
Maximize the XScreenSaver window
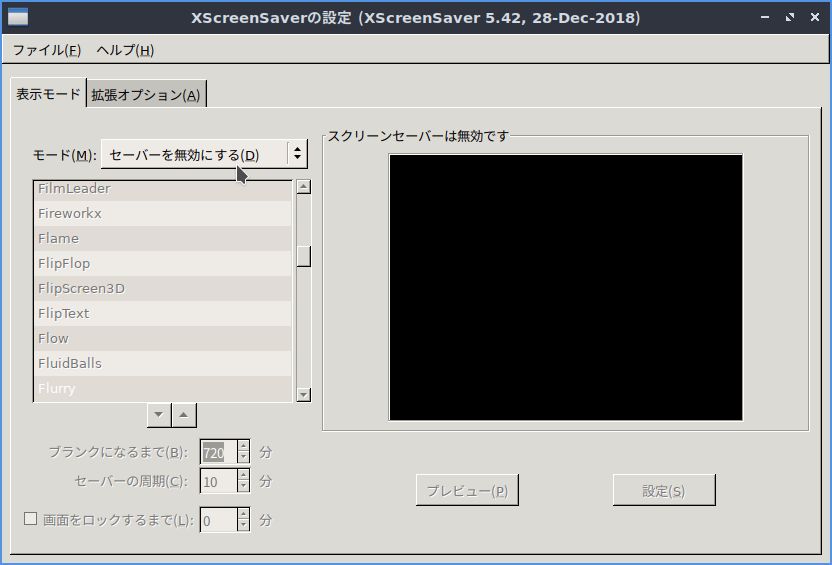790,17
